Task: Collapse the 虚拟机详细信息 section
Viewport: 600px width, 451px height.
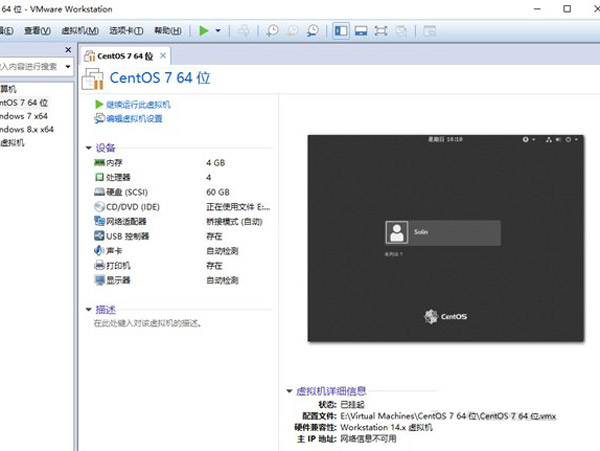Action: point(290,391)
